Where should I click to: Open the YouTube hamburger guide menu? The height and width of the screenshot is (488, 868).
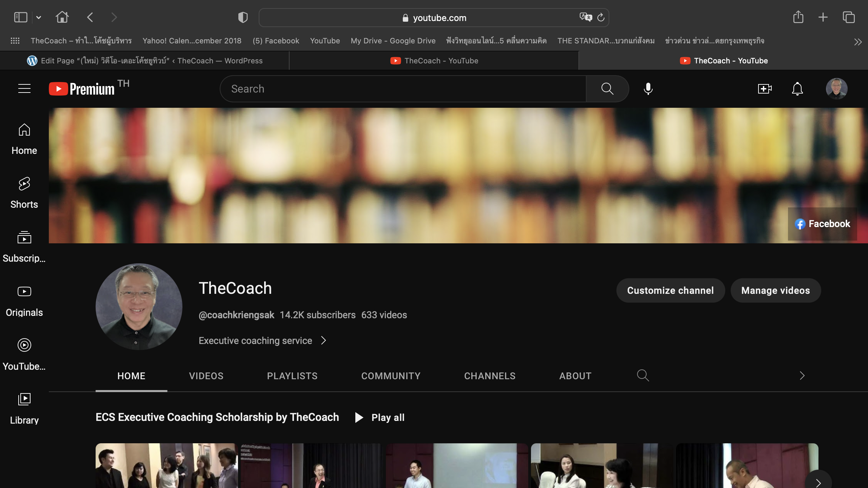24,89
